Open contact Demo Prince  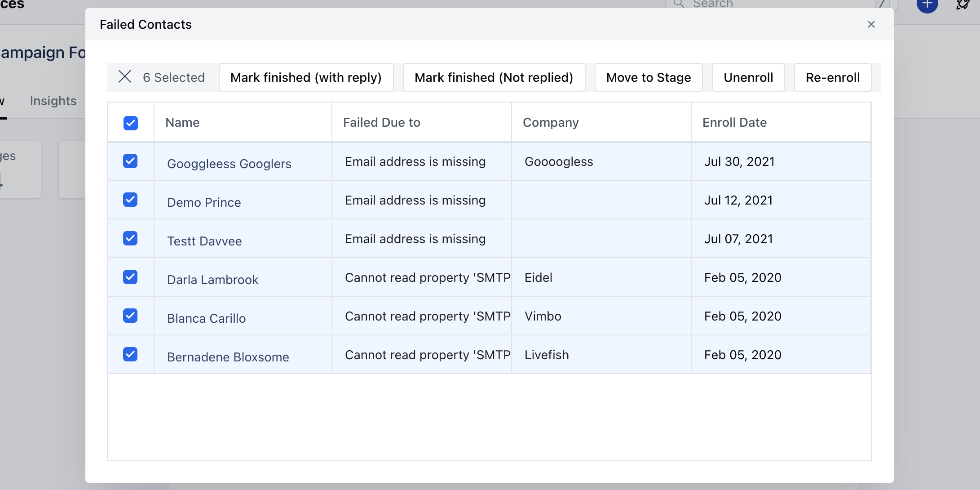pos(204,202)
